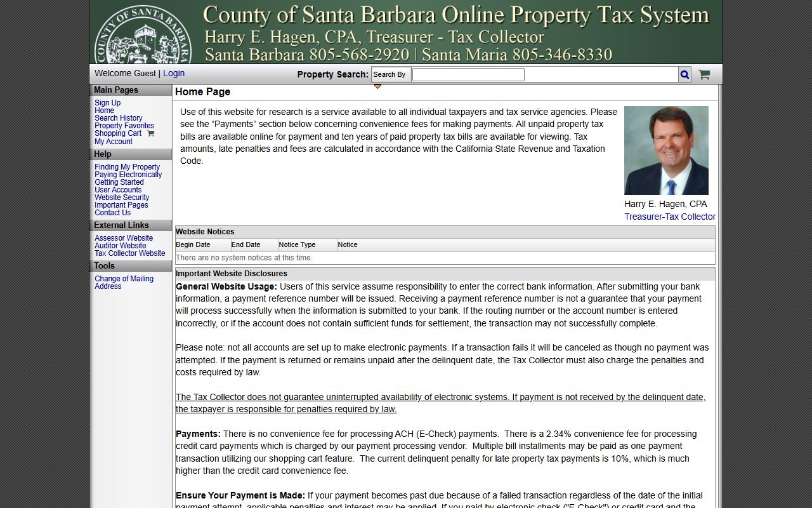
Task: Click the 'Payments:' bold heading
Action: tap(198, 434)
